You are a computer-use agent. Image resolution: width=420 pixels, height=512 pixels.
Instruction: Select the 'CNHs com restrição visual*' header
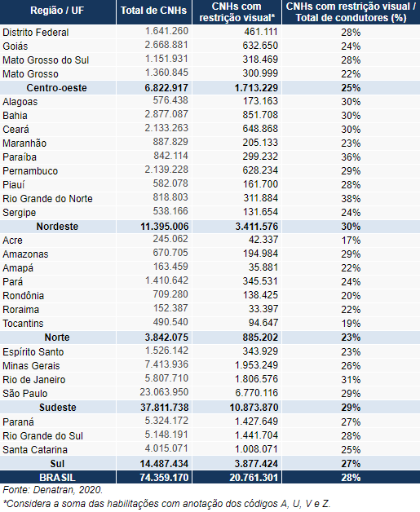click(x=237, y=11)
